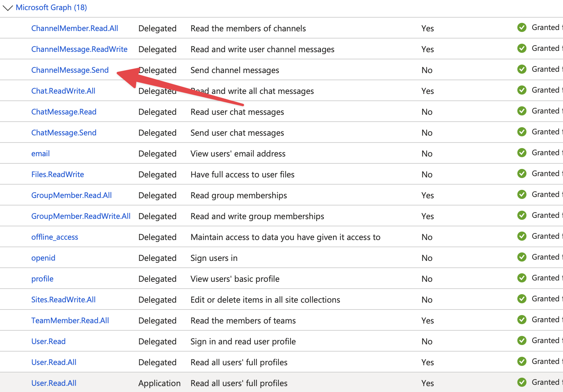Screen dimensions: 563x392
Task: Click the green checkmark for GroupMember.Read.All
Action: click(x=522, y=194)
